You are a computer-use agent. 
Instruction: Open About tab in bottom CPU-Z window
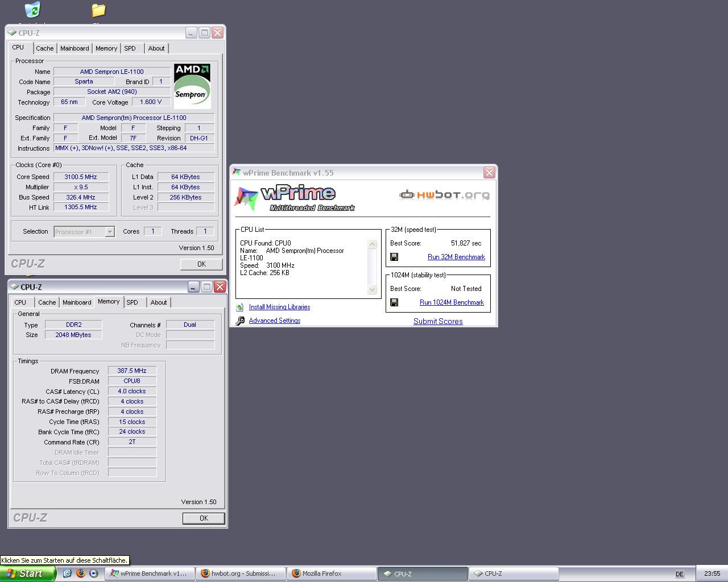coord(159,302)
